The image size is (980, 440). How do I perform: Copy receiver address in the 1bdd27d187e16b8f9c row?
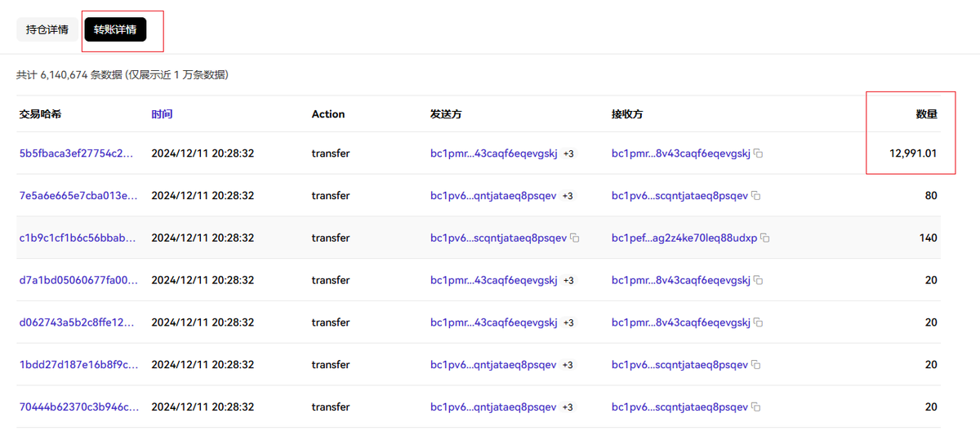tap(755, 365)
